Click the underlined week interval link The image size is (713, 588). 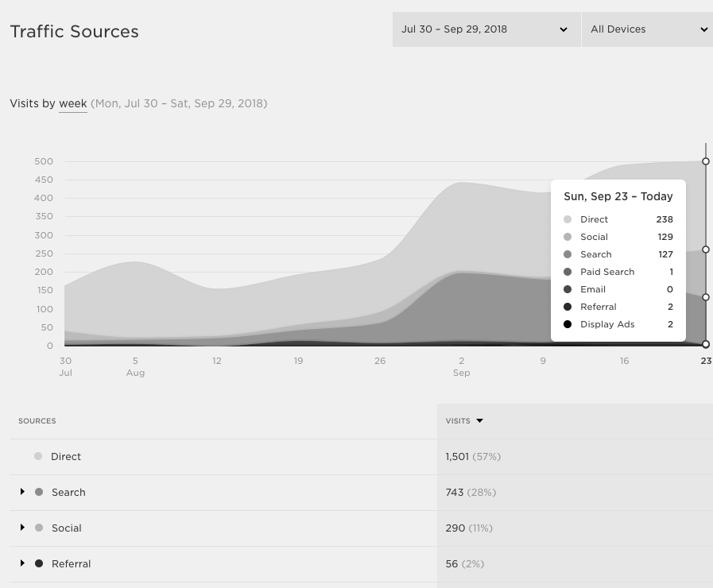click(x=72, y=103)
